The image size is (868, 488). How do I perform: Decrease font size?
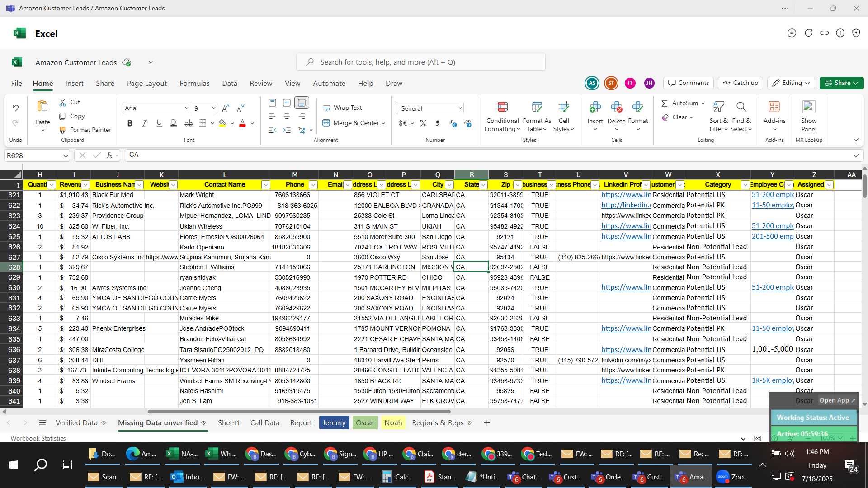click(x=241, y=108)
